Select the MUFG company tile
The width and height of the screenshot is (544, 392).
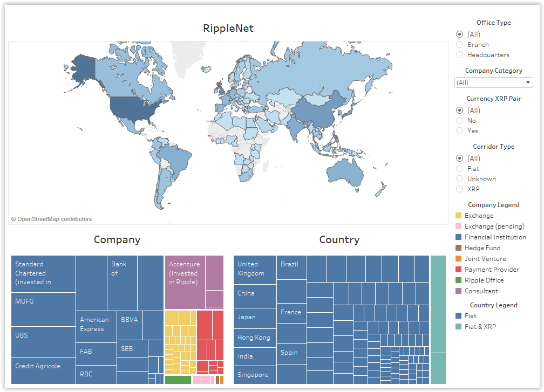point(43,310)
